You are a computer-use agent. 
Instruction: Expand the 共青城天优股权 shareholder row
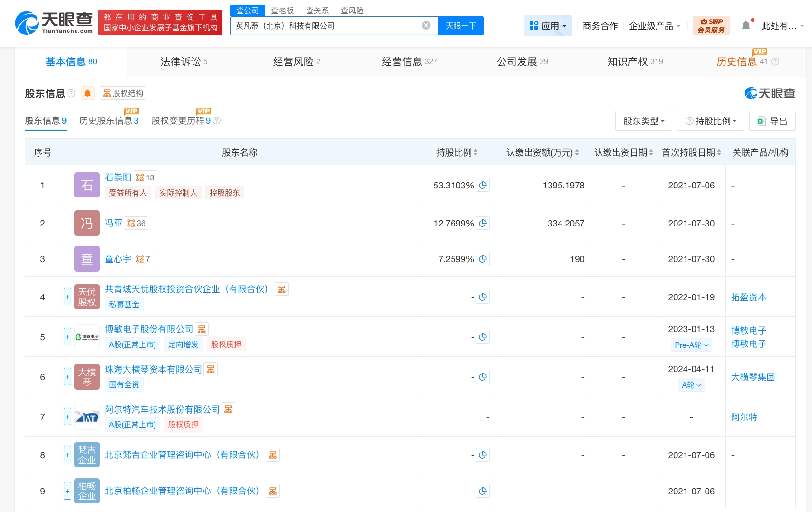click(x=67, y=296)
